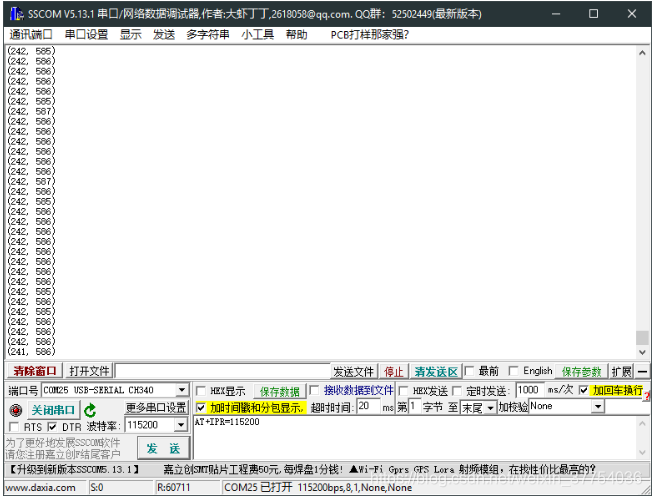This screenshot has width=652, height=497.
Task: Open the 通讯端口 menu
Action: [31, 35]
